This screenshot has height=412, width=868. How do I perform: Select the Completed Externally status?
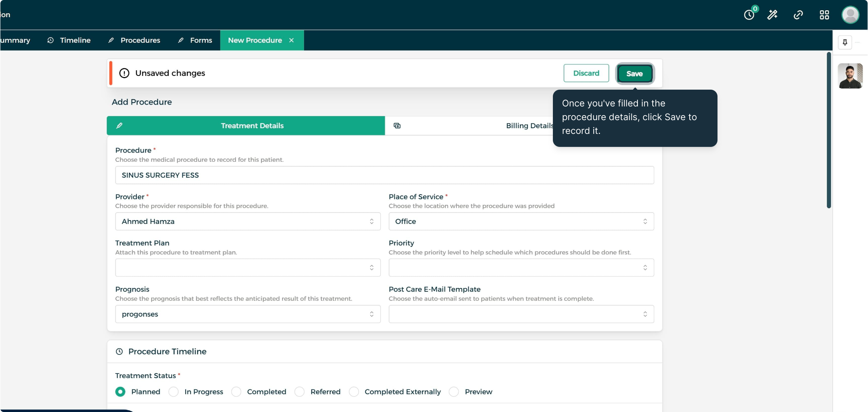[354, 392]
